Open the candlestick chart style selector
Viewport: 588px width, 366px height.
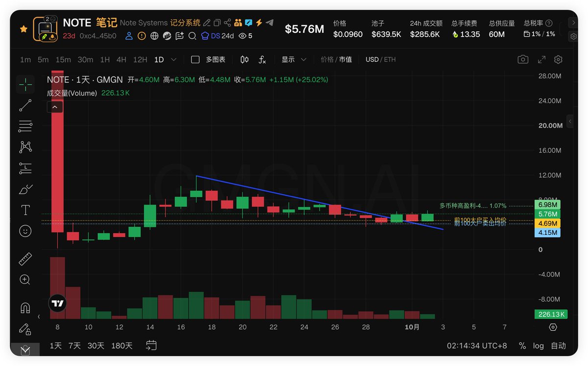pyautogui.click(x=245, y=59)
